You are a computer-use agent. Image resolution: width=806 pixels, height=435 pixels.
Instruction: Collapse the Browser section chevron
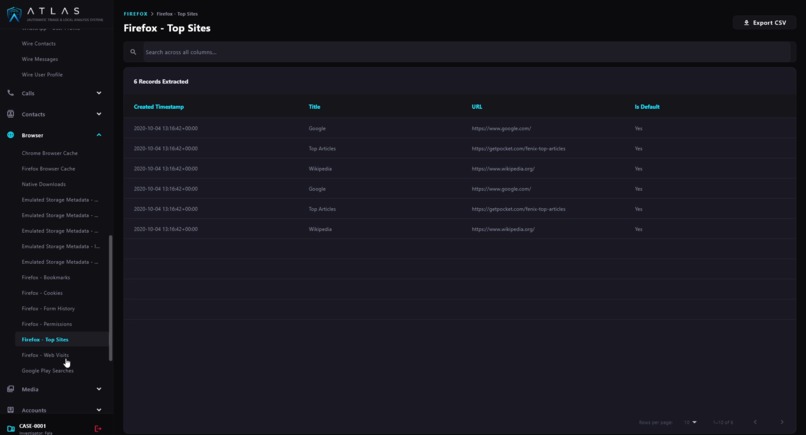(99, 135)
